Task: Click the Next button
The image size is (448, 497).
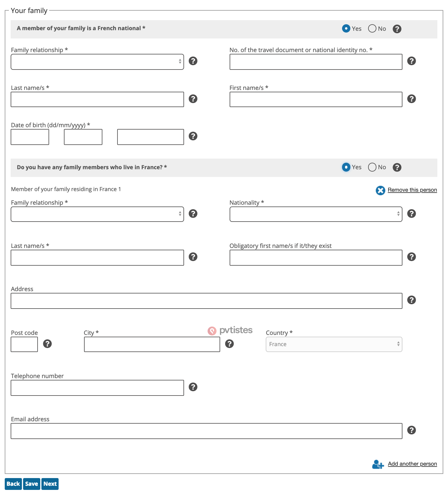Action: click(50, 484)
